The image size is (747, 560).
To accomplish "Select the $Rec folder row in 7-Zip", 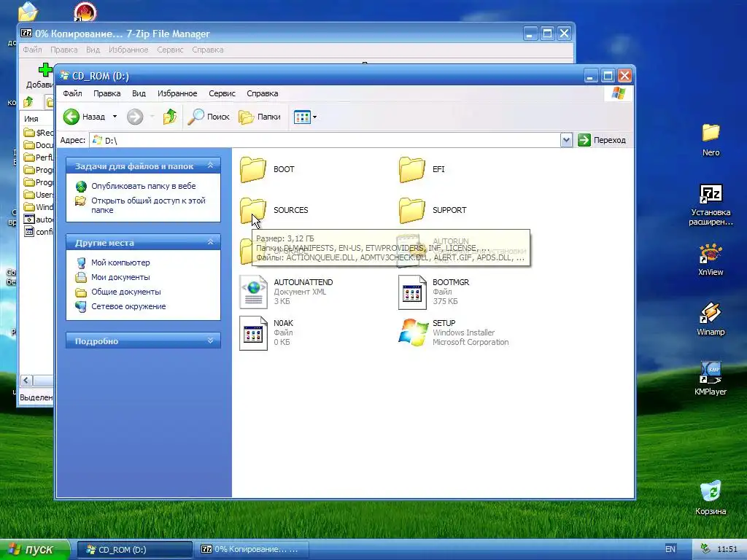I will [39, 133].
